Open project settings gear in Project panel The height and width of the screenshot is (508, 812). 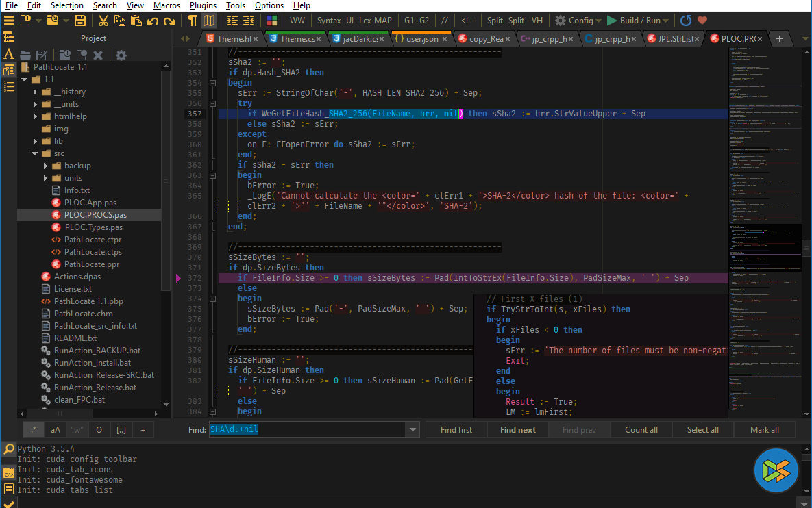pos(121,55)
